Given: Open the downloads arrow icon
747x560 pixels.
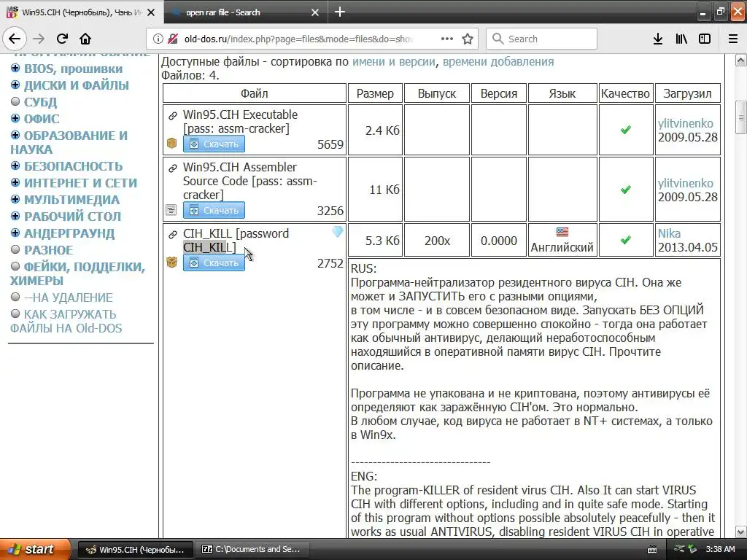Looking at the screenshot, I should pos(658,39).
